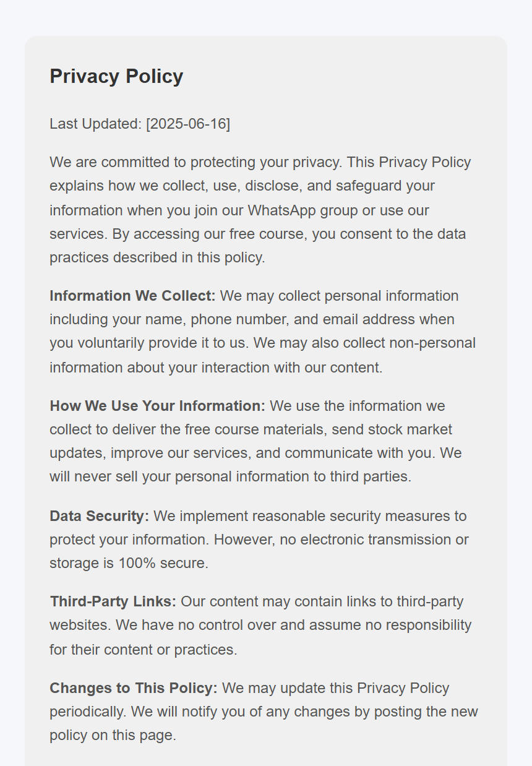Click the text "storage is 100% secure"
The image size is (532, 766).
(x=129, y=563)
